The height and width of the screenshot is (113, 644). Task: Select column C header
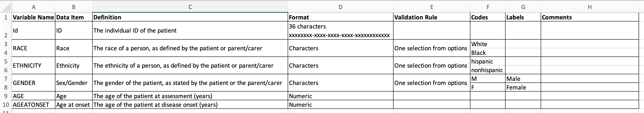190,7
